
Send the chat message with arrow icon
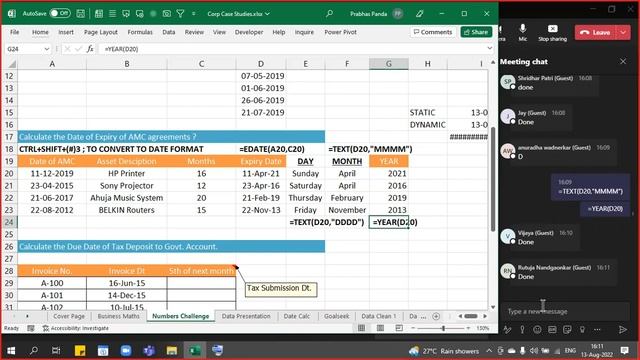click(x=622, y=330)
